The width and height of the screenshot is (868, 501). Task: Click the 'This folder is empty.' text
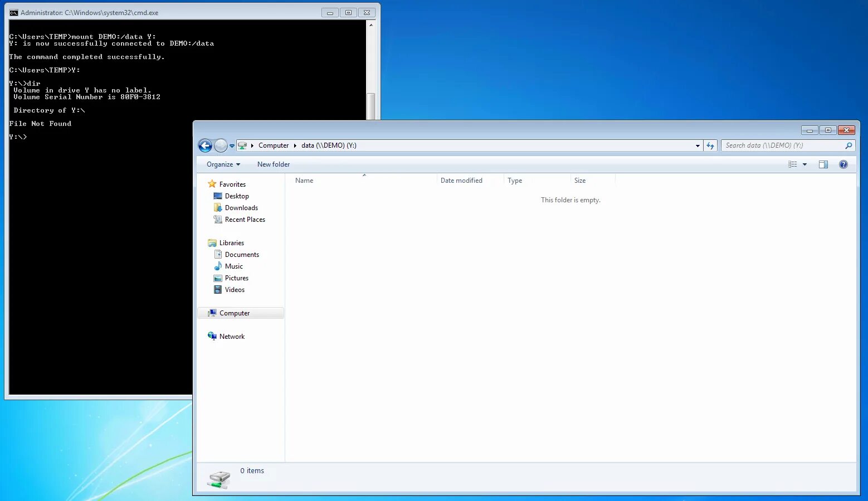pyautogui.click(x=570, y=200)
